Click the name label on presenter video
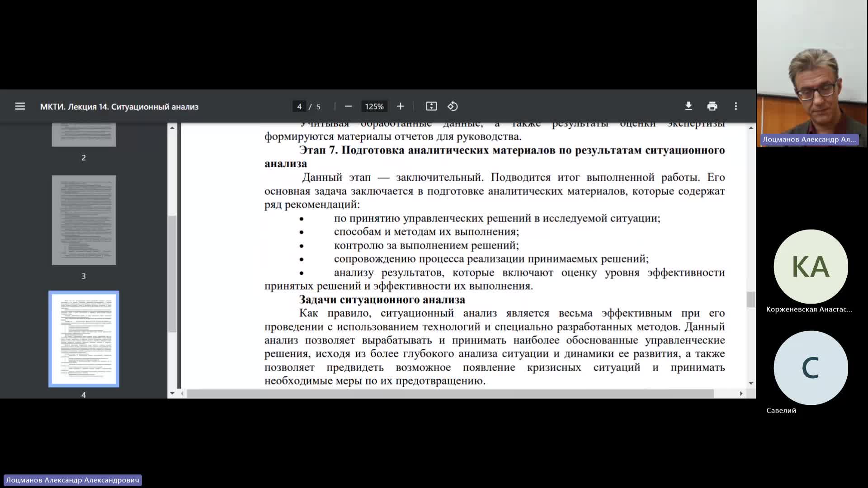 pyautogui.click(x=809, y=139)
